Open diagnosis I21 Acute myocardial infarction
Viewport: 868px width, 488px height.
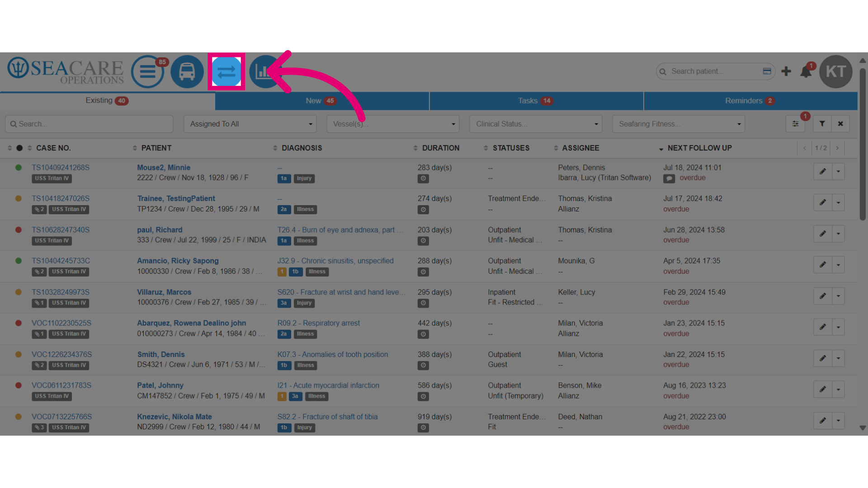(x=328, y=385)
